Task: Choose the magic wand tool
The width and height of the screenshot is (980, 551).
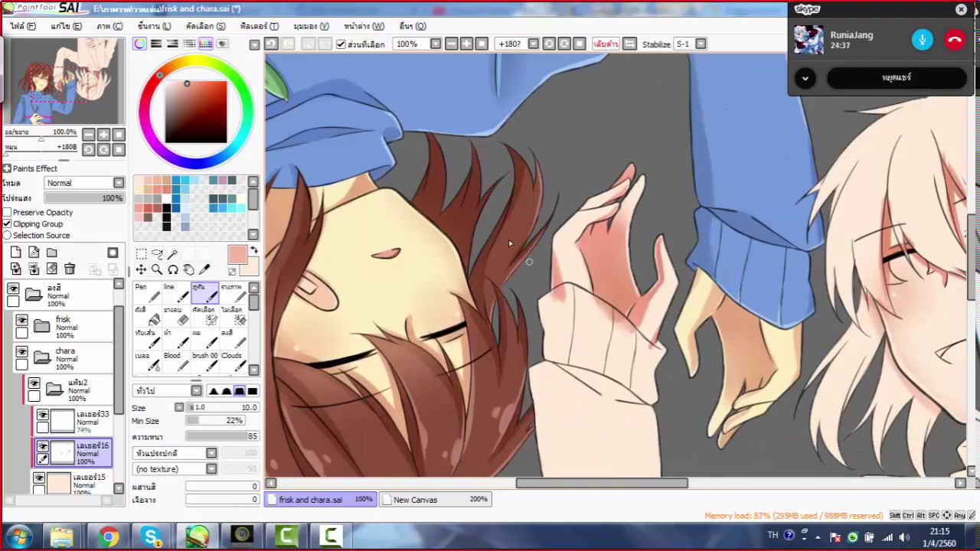Action: (x=173, y=254)
